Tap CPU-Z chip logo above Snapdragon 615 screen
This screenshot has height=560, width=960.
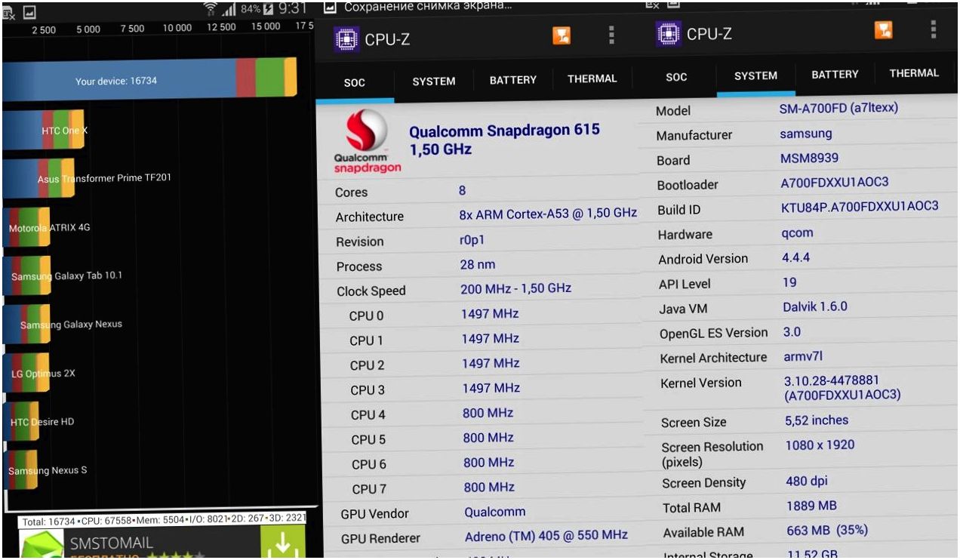[346, 39]
